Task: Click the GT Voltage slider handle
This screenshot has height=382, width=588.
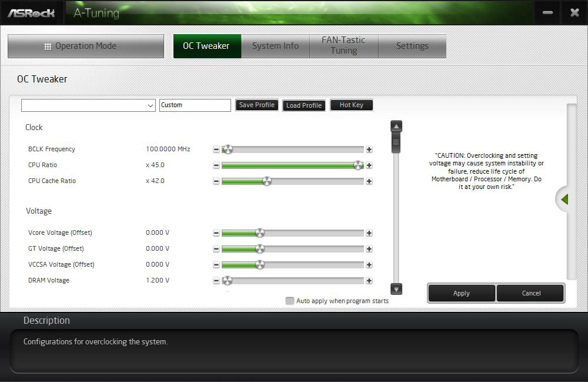Action: [x=259, y=249]
